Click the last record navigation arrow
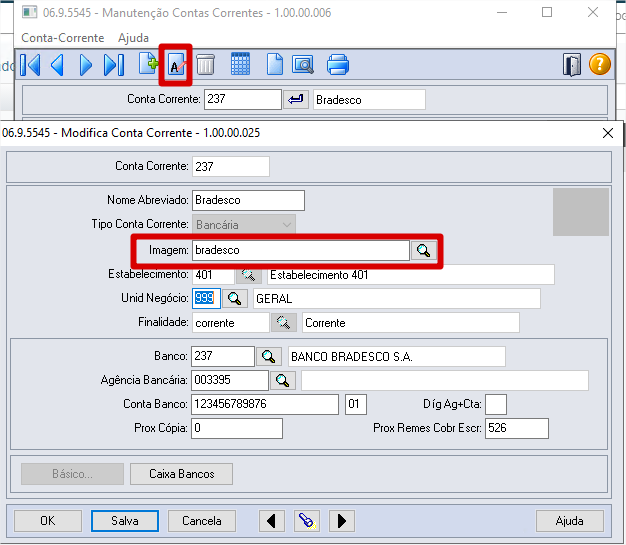The height and width of the screenshot is (545, 626). pos(113,66)
